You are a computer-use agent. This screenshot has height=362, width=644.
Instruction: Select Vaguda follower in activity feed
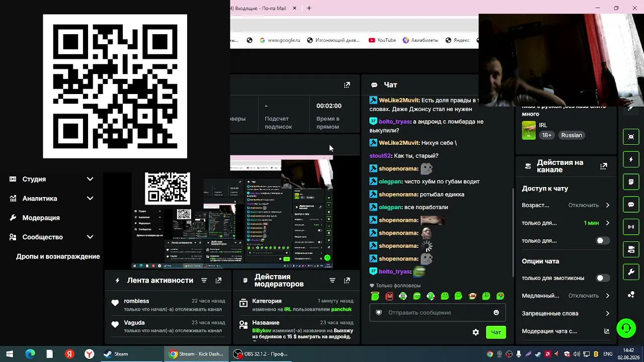click(134, 323)
